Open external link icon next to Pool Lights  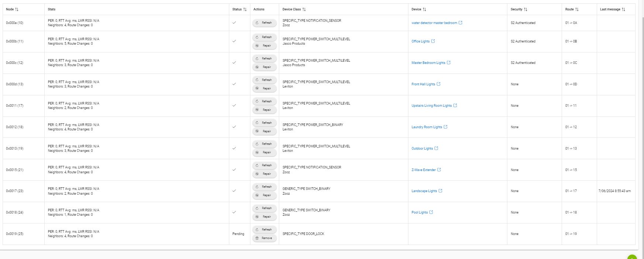pyautogui.click(x=431, y=212)
